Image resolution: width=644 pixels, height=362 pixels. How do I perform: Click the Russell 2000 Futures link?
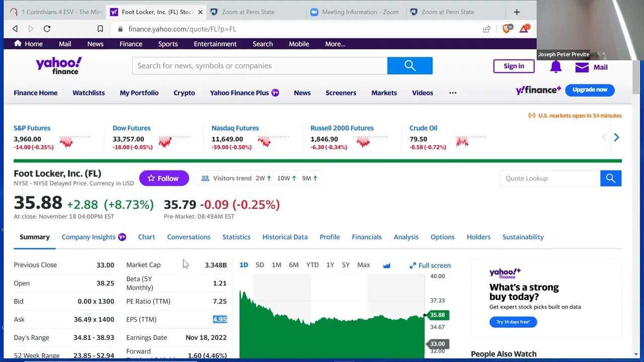point(342,128)
